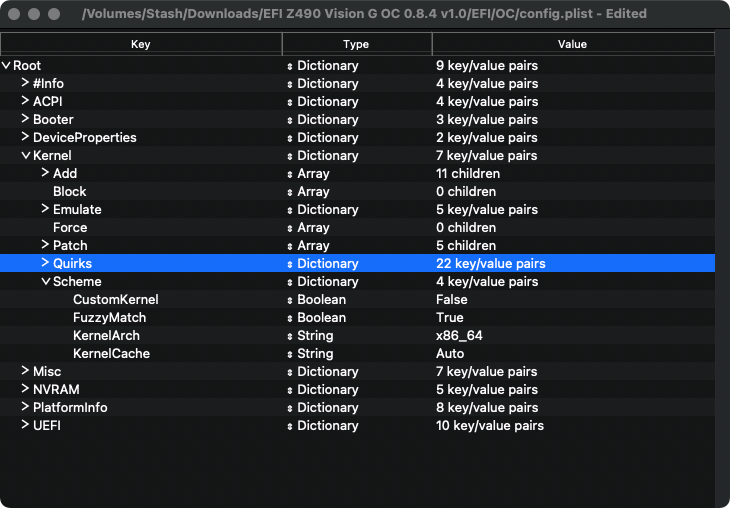Click the '8 key/value pairs' PlatformInfo value
Screen dimensions: 730x508
click(x=487, y=407)
